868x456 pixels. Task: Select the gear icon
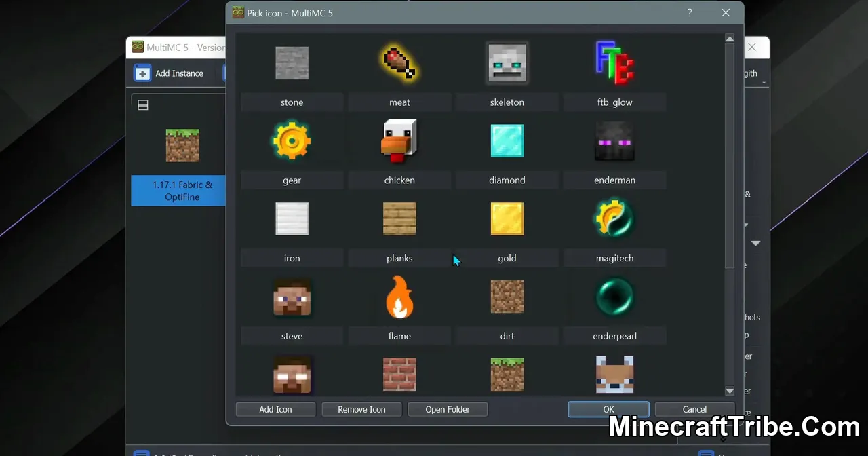tap(292, 141)
